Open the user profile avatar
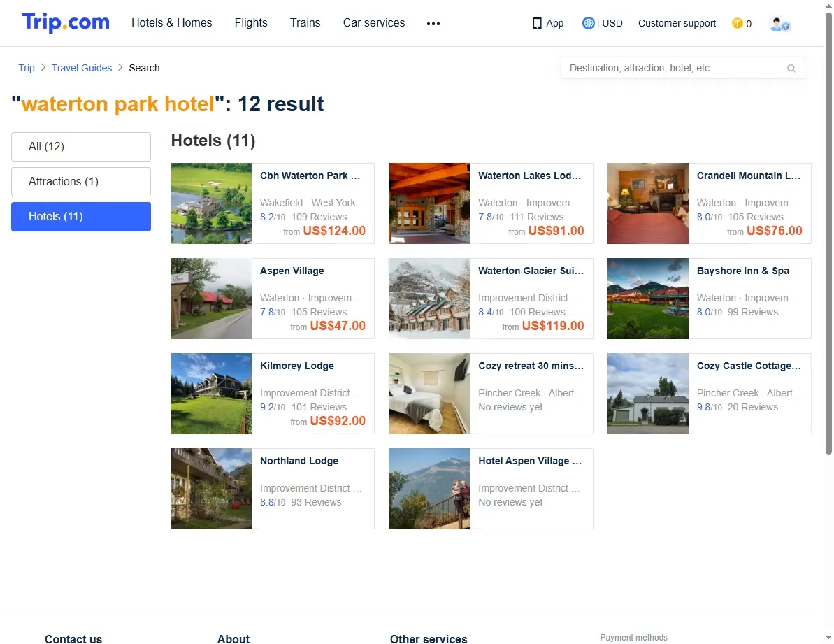The height and width of the screenshot is (644, 834). [779, 24]
